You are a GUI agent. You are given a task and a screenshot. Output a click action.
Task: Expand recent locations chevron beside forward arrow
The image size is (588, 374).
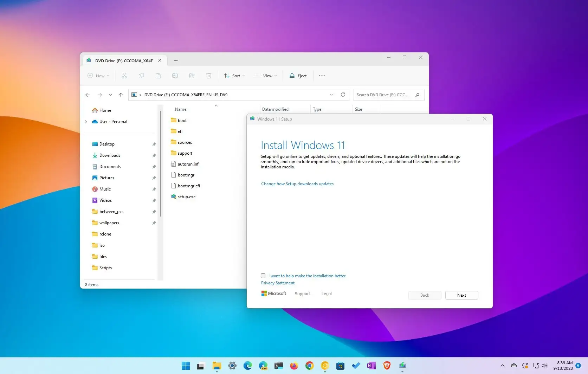tap(110, 95)
